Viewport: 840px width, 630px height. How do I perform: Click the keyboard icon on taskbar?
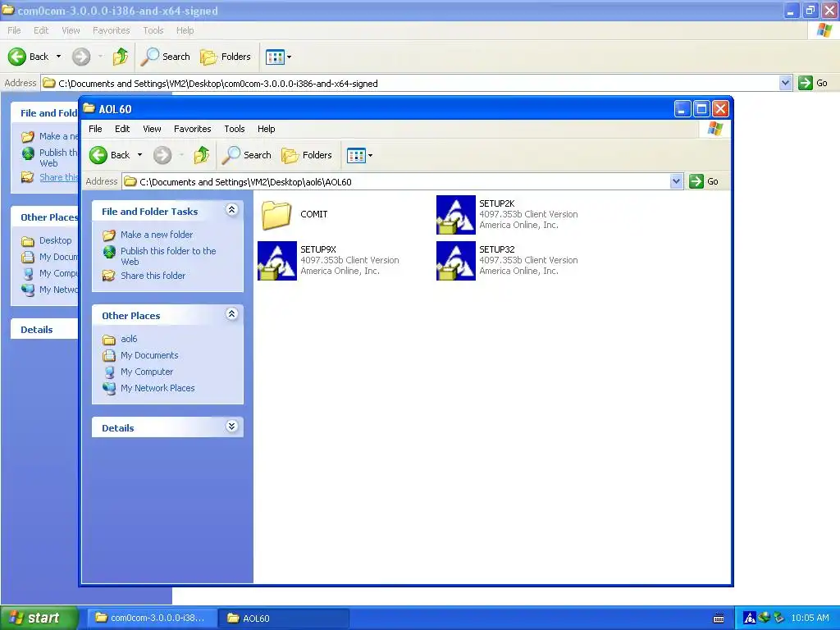[x=719, y=619]
